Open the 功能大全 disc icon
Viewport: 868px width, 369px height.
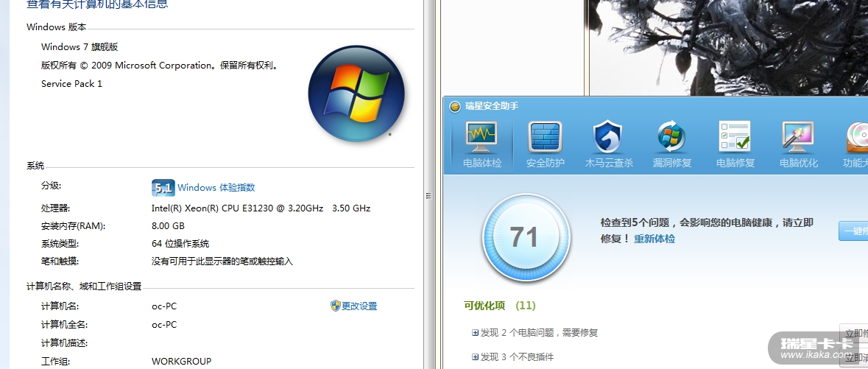pyautogui.click(x=857, y=138)
